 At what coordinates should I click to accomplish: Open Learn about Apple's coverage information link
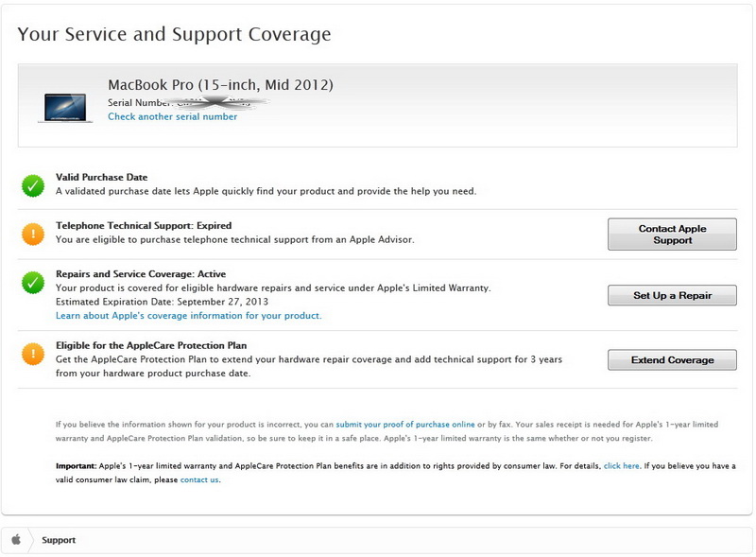pos(188,315)
